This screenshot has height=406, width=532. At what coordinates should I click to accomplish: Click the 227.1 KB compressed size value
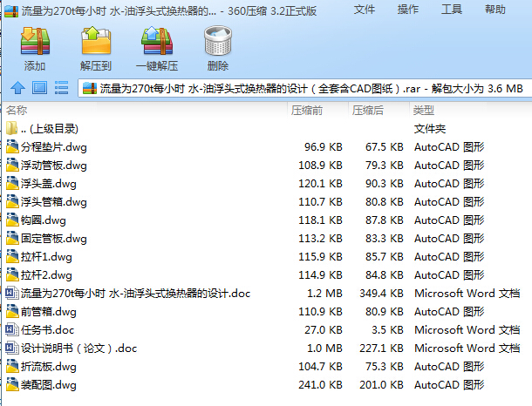point(381,348)
